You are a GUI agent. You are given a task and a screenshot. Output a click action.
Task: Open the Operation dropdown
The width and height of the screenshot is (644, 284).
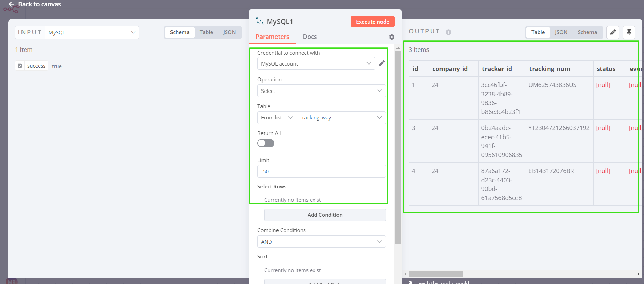(x=321, y=91)
